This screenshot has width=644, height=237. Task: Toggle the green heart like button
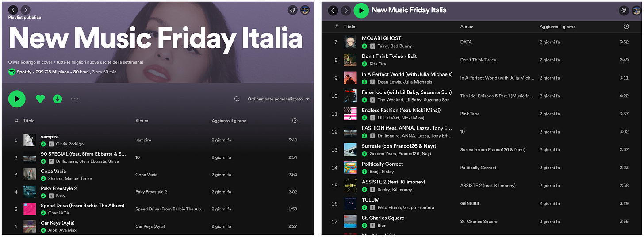pyautogui.click(x=40, y=99)
